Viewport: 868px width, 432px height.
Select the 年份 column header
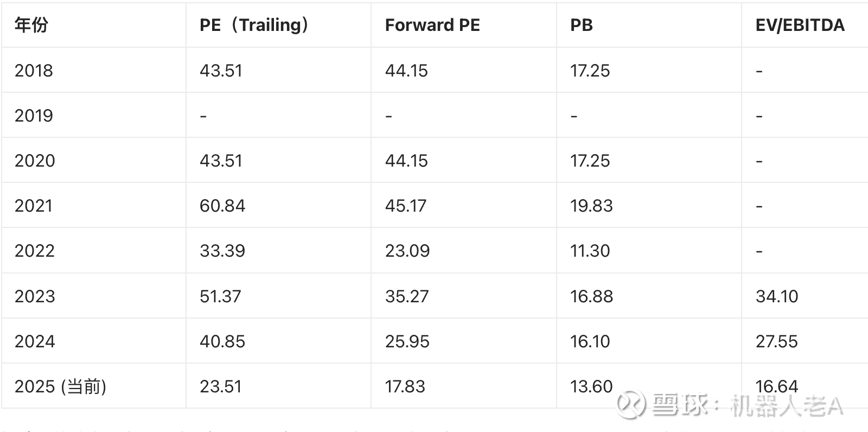(31, 25)
